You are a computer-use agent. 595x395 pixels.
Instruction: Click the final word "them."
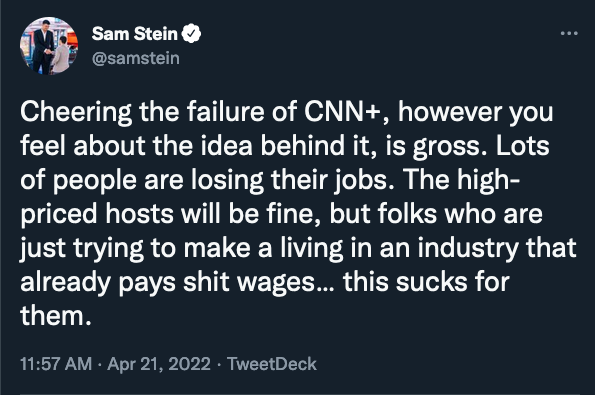(56, 316)
